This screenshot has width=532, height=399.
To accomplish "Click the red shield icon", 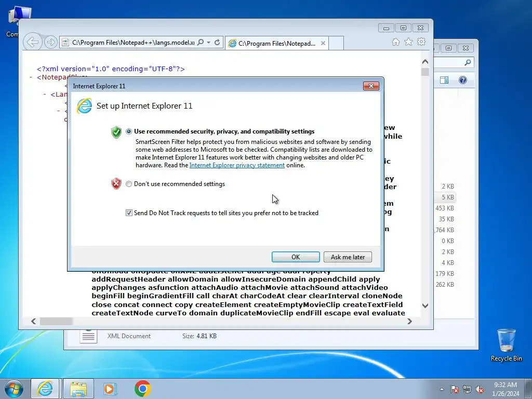I will pyautogui.click(x=116, y=183).
